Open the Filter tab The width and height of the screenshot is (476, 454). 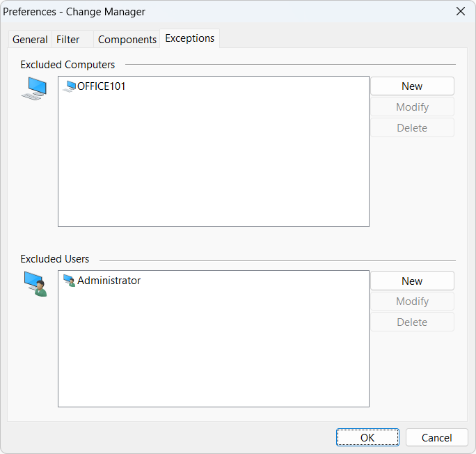point(68,40)
